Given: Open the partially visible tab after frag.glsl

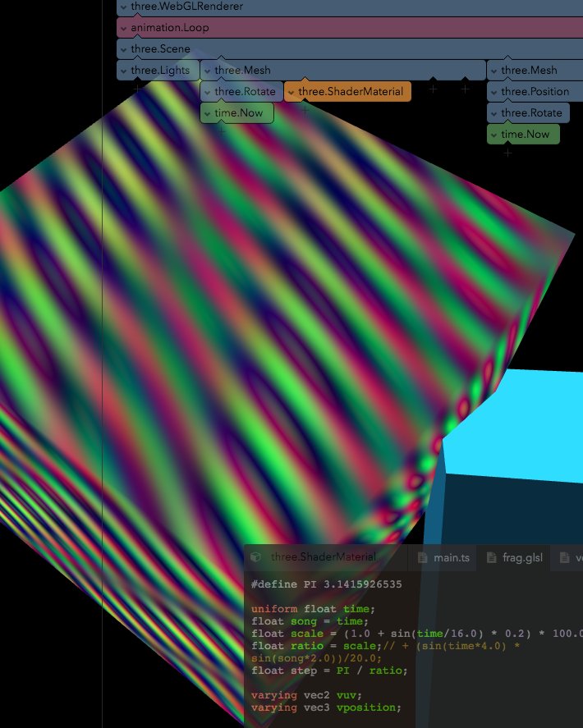Looking at the screenshot, I should (567, 557).
